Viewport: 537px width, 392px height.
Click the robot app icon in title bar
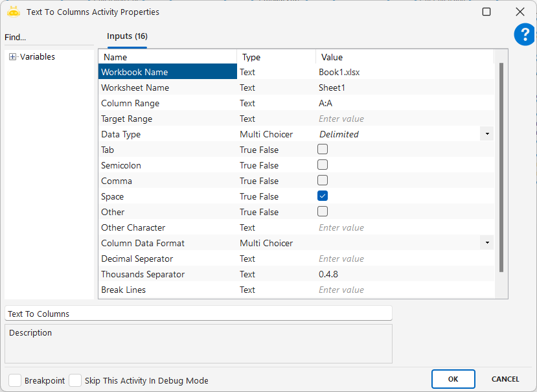[x=14, y=12]
